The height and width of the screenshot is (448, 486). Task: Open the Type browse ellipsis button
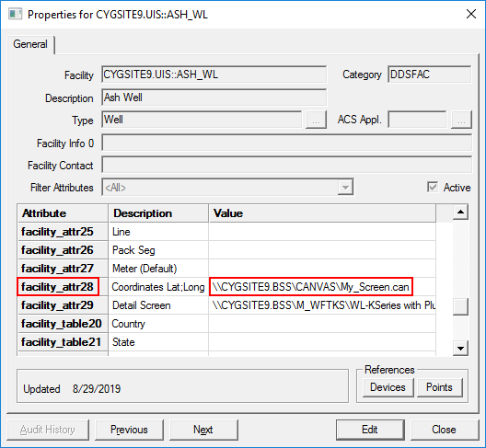tap(316, 120)
